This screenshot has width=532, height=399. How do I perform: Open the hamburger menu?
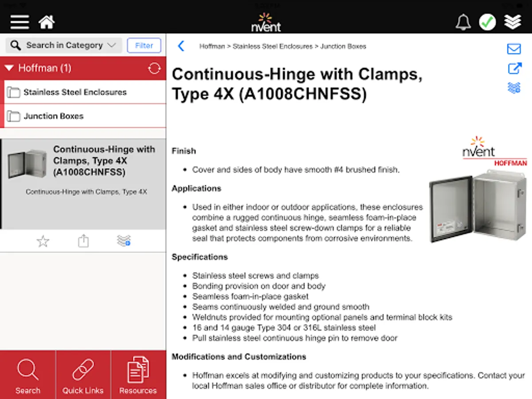click(x=20, y=22)
